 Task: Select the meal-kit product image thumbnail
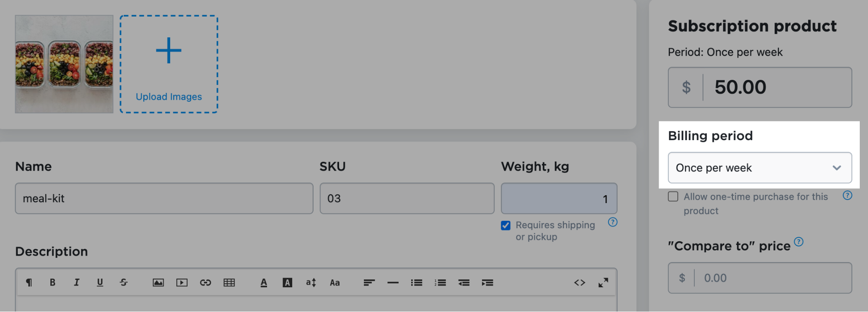(64, 64)
